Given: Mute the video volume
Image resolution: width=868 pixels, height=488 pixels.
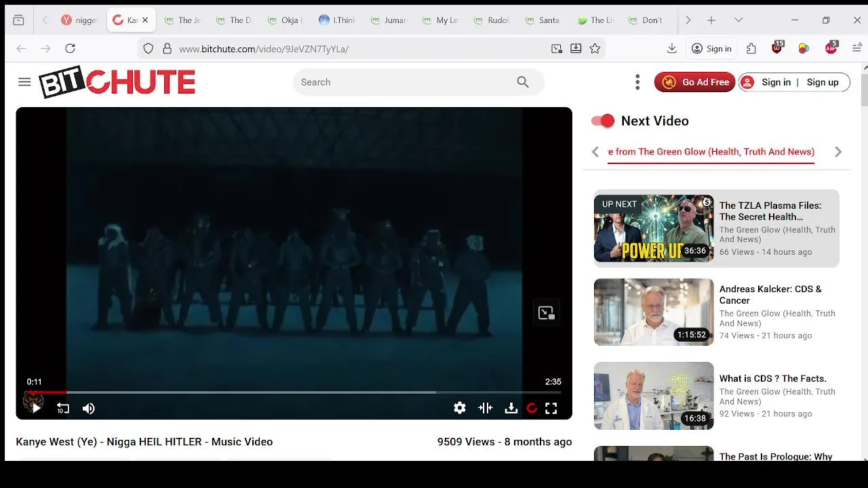Looking at the screenshot, I should 89,408.
